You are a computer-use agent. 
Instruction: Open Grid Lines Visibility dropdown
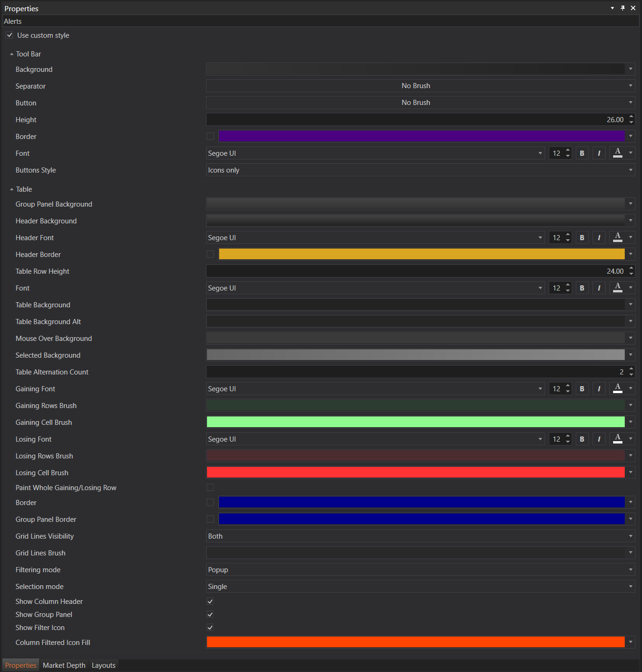pyautogui.click(x=420, y=536)
